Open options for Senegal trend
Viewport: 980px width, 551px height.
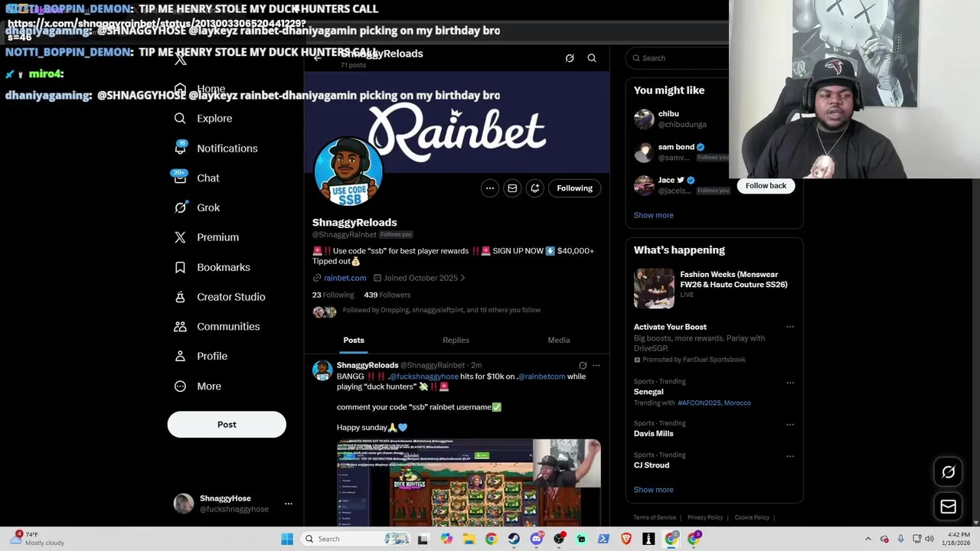(x=790, y=383)
